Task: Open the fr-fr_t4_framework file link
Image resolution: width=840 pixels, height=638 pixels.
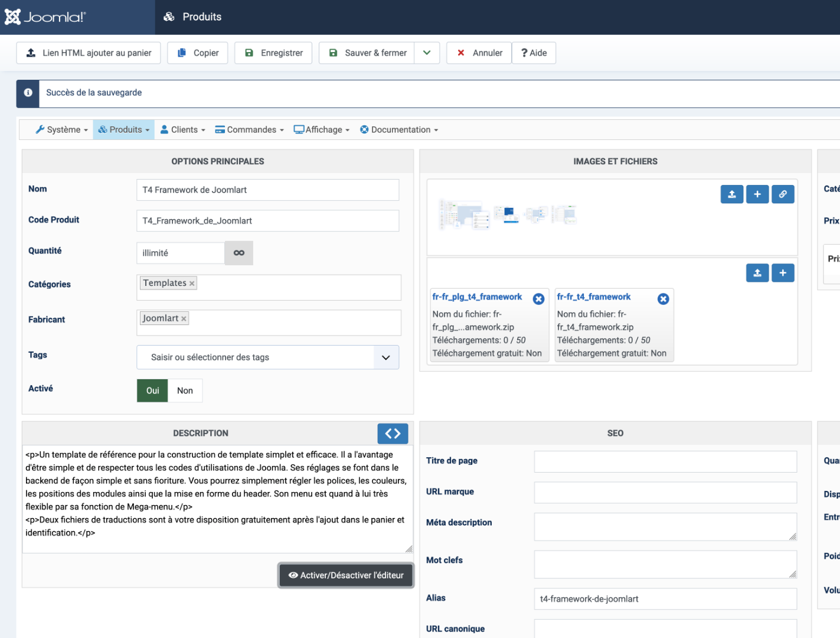Action: click(x=594, y=297)
